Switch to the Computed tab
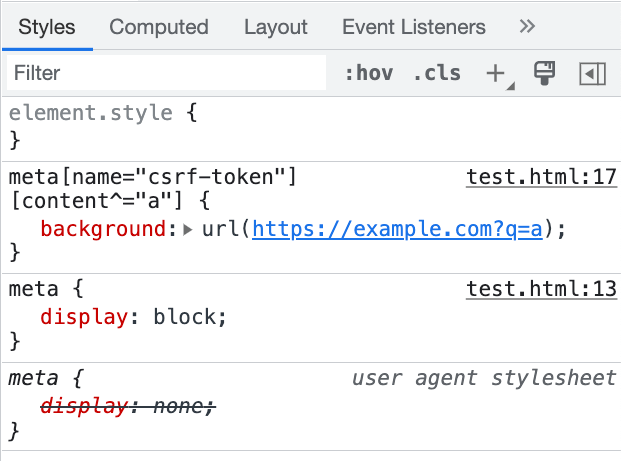The image size is (621, 461). (x=159, y=27)
